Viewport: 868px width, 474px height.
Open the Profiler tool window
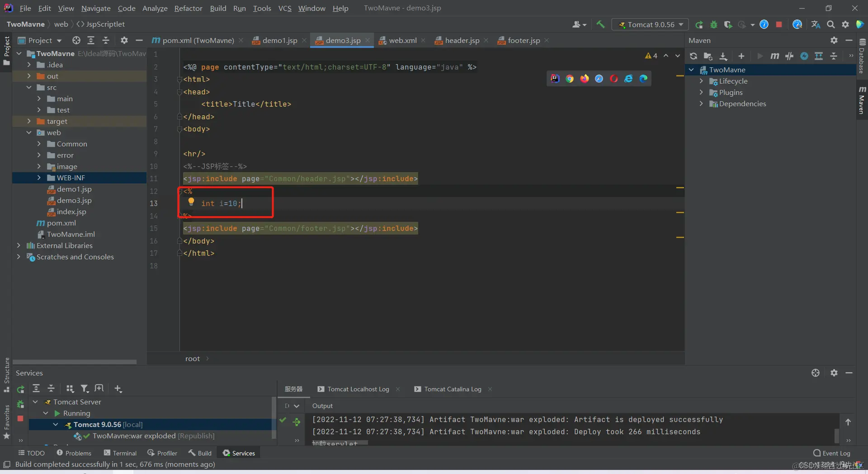(x=162, y=453)
